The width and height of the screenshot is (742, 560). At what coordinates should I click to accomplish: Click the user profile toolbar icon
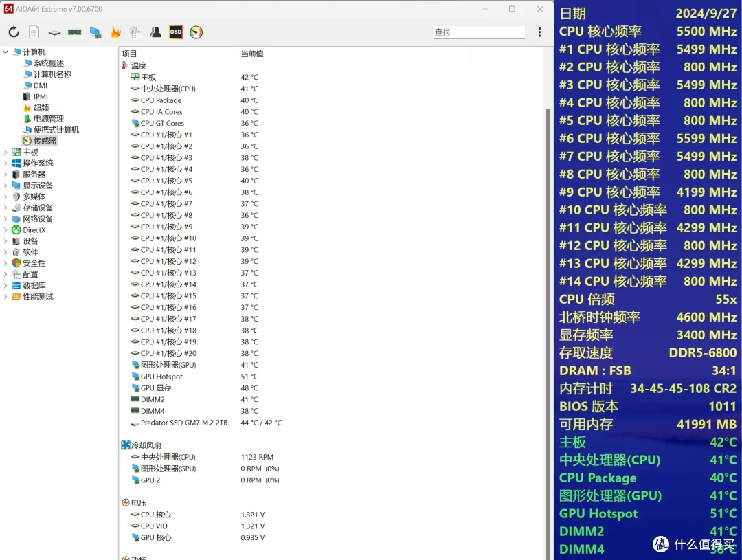tap(156, 32)
